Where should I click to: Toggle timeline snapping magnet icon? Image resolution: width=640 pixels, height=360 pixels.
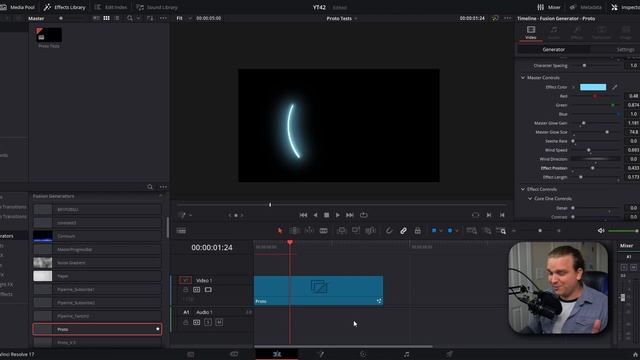(x=389, y=231)
